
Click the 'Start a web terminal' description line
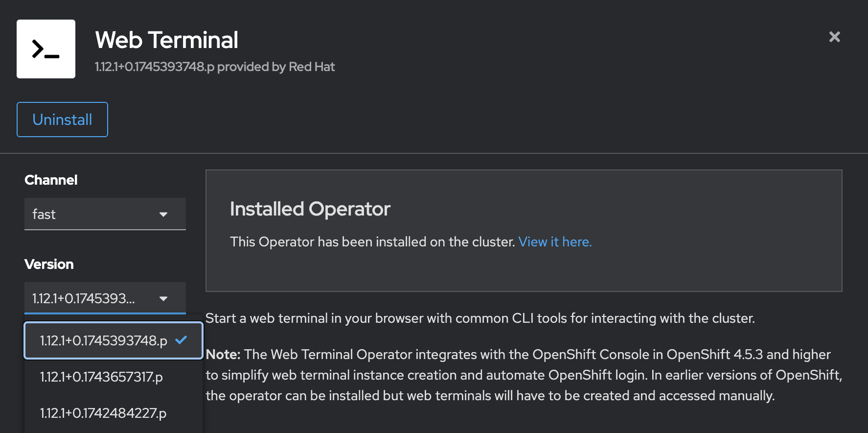pyautogui.click(x=480, y=318)
